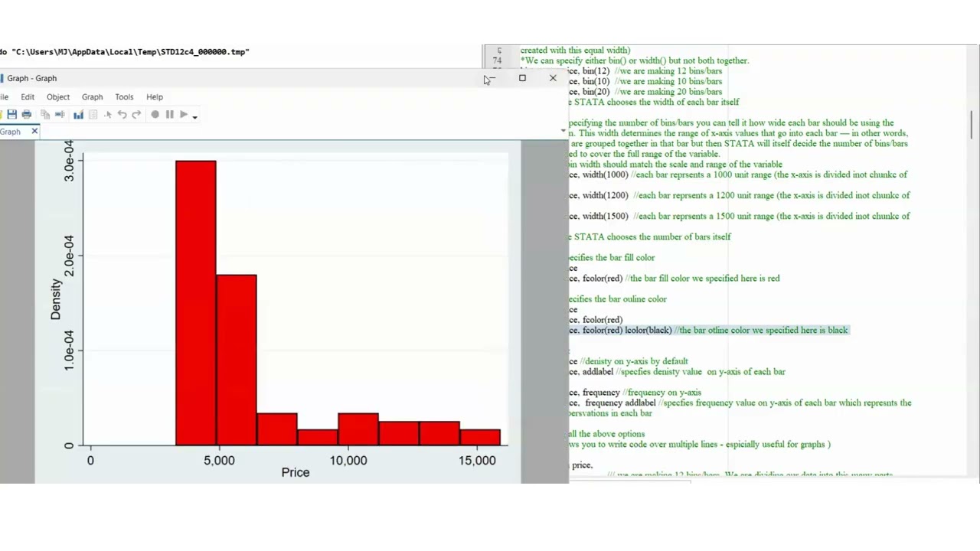
Task: Click the bin(20) code line
Action: (645, 91)
